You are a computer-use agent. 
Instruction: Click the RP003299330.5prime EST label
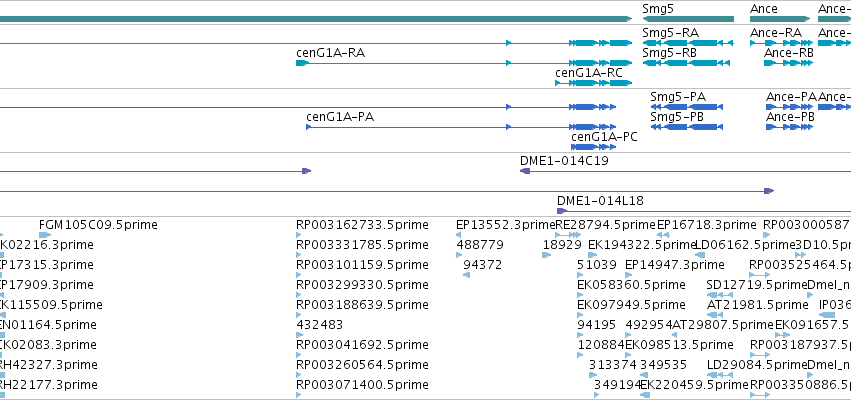[363, 285]
